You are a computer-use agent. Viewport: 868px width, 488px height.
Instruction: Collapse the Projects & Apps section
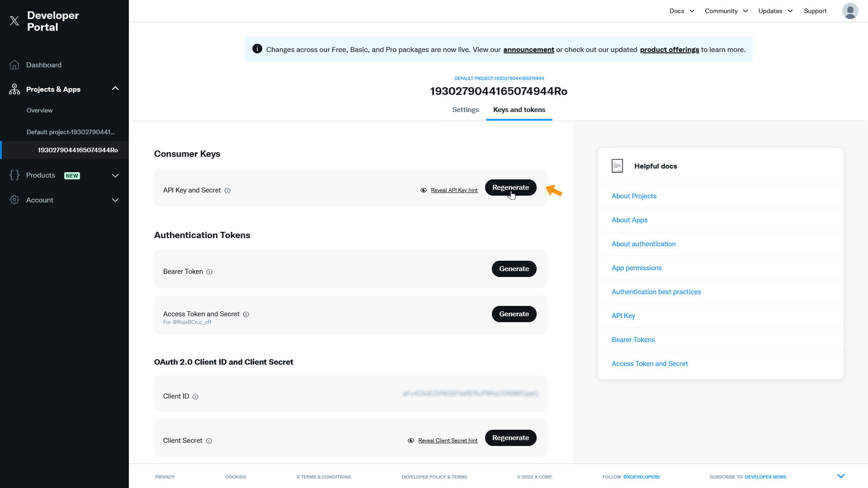click(x=115, y=89)
